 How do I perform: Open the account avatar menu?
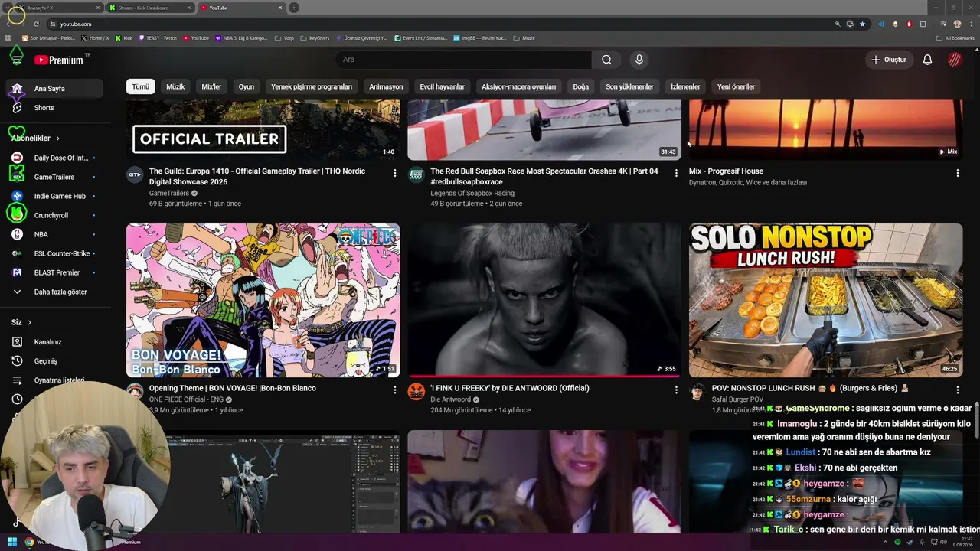[x=955, y=60]
